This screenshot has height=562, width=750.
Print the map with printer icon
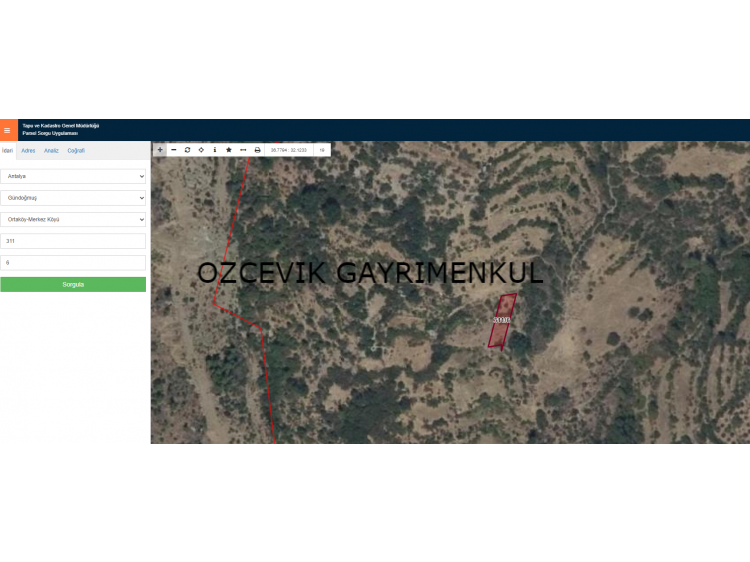click(x=257, y=150)
